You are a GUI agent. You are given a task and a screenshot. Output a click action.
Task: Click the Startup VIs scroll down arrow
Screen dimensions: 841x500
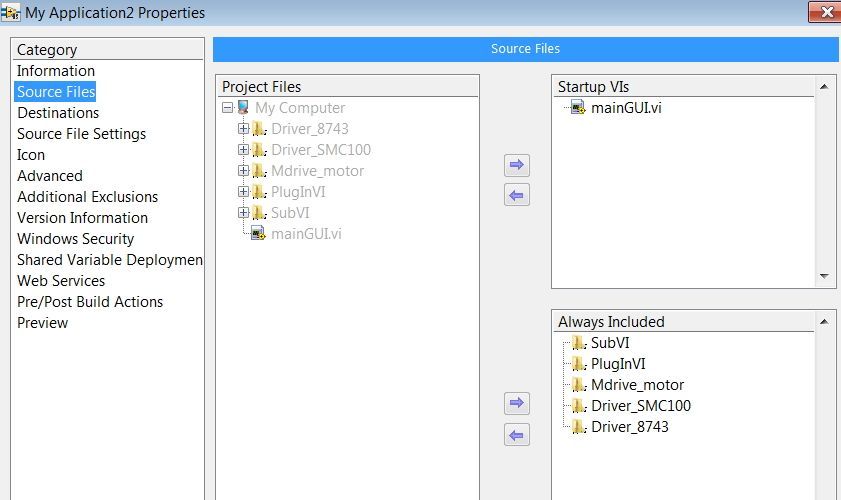[x=824, y=276]
